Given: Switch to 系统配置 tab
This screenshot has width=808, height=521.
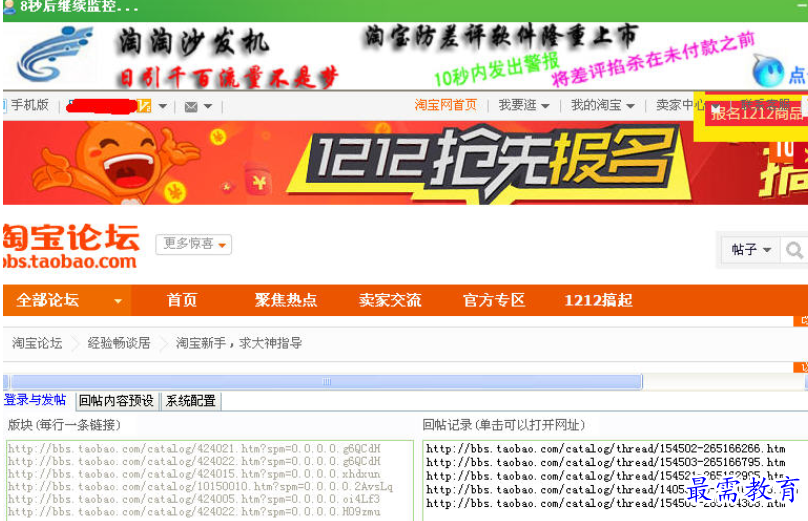Looking at the screenshot, I should (191, 401).
